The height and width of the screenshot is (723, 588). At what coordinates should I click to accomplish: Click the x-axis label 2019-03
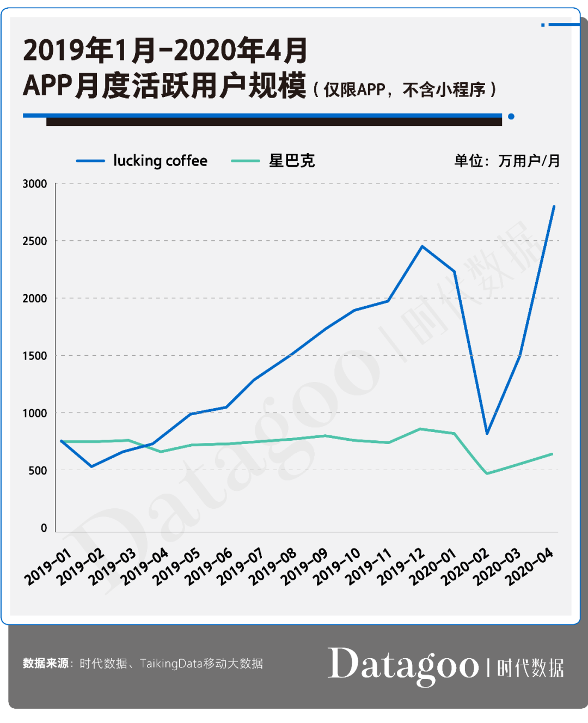coord(112,567)
